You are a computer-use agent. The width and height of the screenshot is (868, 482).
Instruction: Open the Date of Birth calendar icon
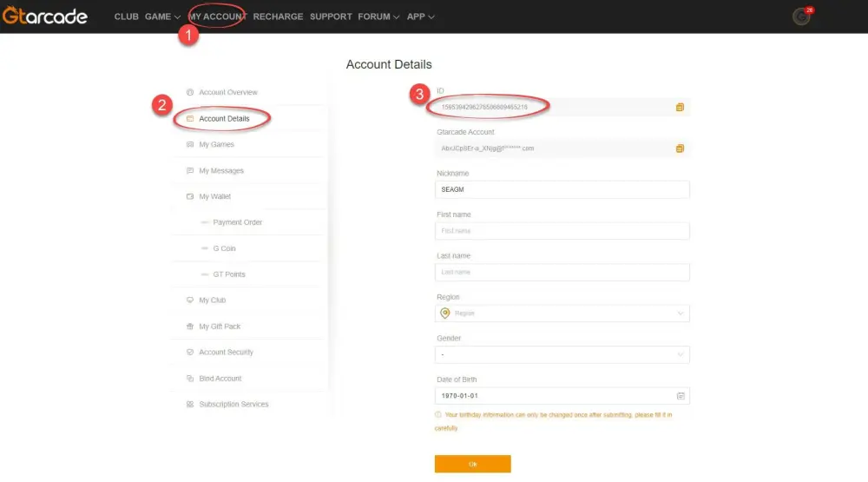pyautogui.click(x=681, y=396)
